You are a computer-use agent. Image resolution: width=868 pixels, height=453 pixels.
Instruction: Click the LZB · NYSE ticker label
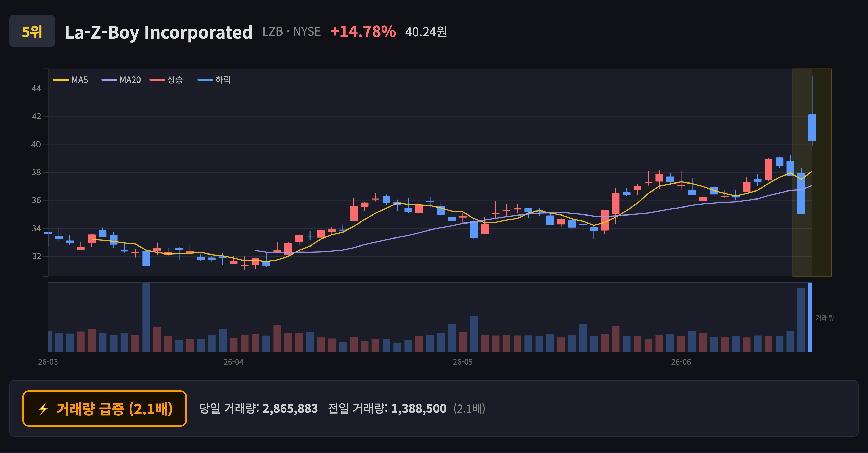pos(291,32)
